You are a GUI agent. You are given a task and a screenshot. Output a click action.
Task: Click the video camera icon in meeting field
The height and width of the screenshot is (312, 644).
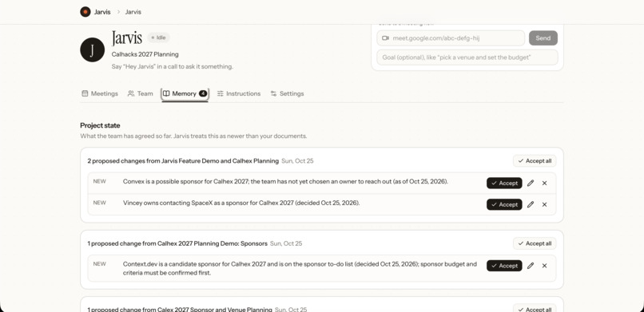point(385,38)
